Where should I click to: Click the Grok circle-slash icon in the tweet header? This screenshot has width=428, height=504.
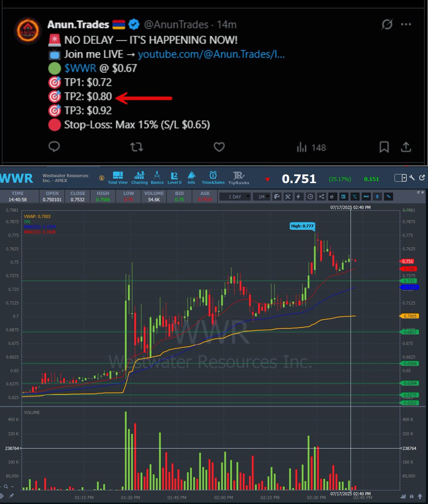pyautogui.click(x=386, y=25)
